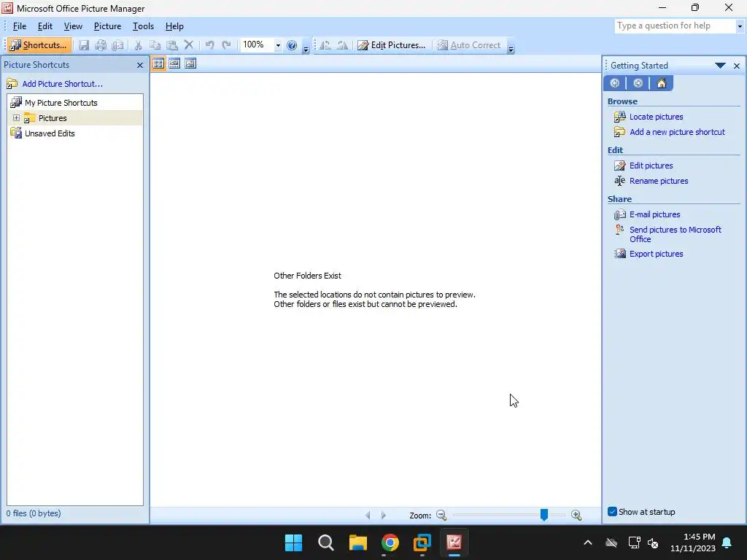Open Google Chrome from taskbar
The image size is (747, 560).
tap(390, 542)
